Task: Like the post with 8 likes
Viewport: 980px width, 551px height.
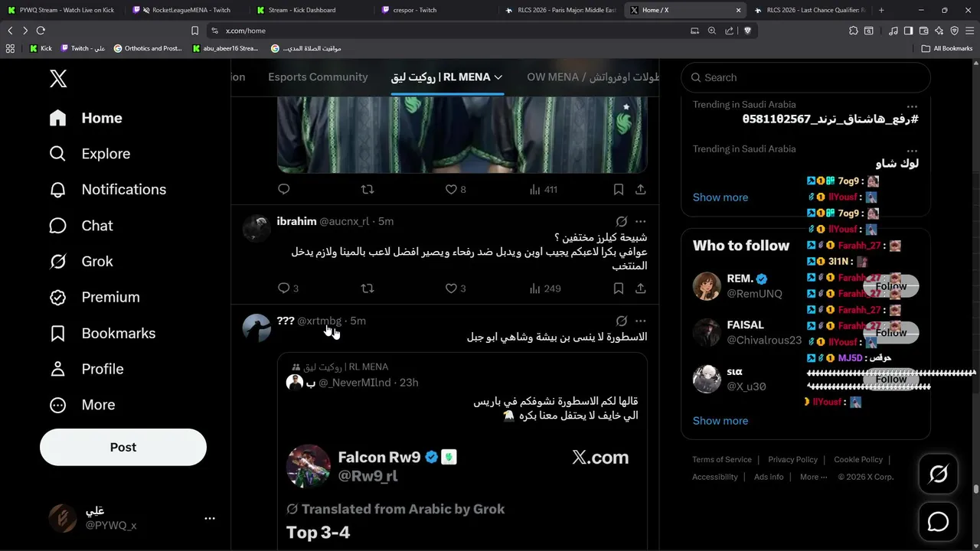Action: tap(455, 189)
